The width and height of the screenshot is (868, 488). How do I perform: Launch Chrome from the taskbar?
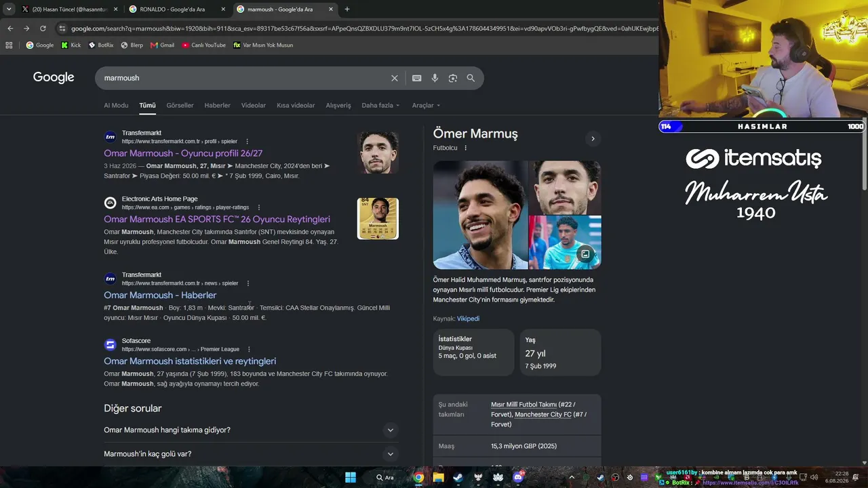pos(419,477)
